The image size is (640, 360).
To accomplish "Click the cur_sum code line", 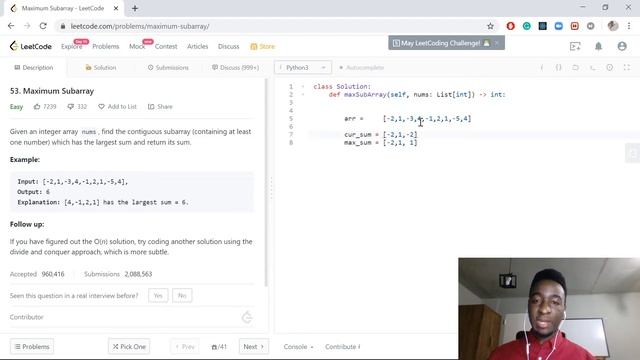I will coord(380,134).
